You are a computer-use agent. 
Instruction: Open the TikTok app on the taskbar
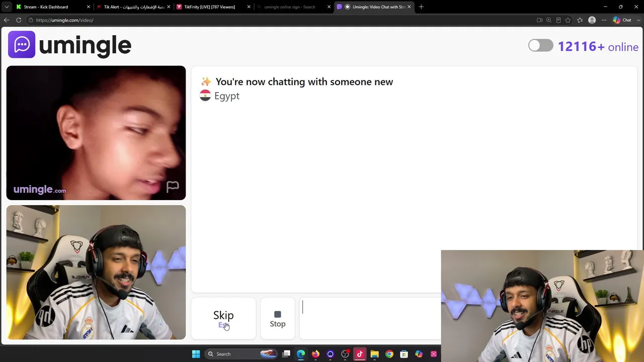360,354
